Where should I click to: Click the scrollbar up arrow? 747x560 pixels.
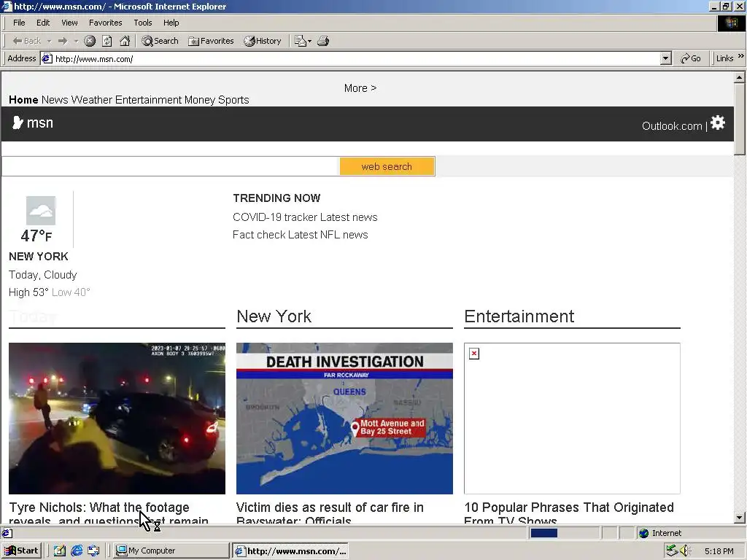pos(740,77)
